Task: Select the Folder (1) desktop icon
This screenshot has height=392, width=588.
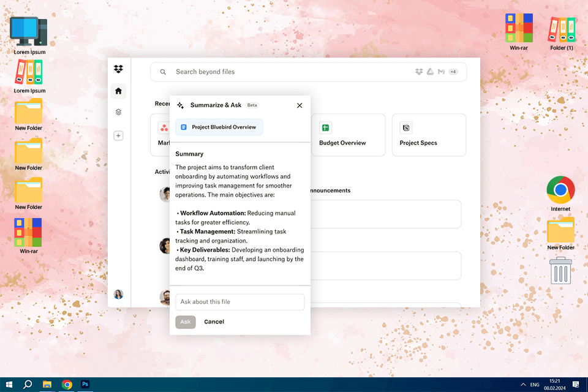Action: point(562,33)
